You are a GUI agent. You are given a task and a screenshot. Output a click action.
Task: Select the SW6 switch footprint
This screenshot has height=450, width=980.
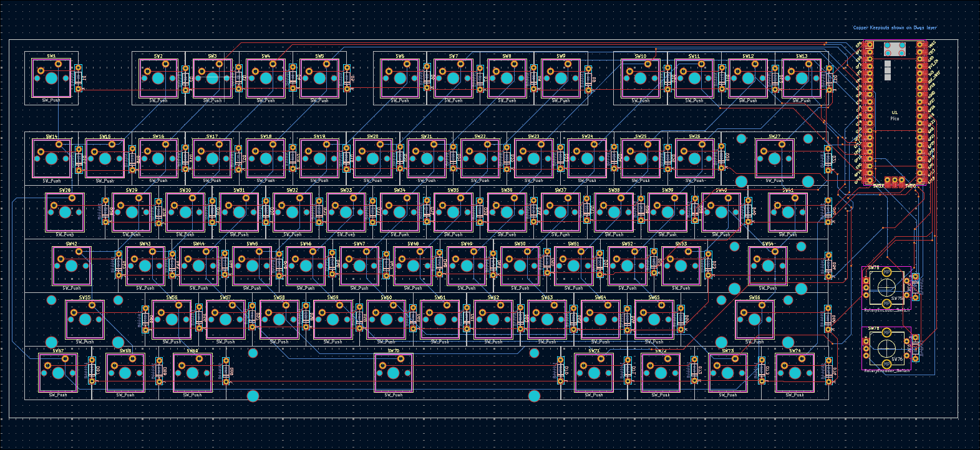[400, 79]
